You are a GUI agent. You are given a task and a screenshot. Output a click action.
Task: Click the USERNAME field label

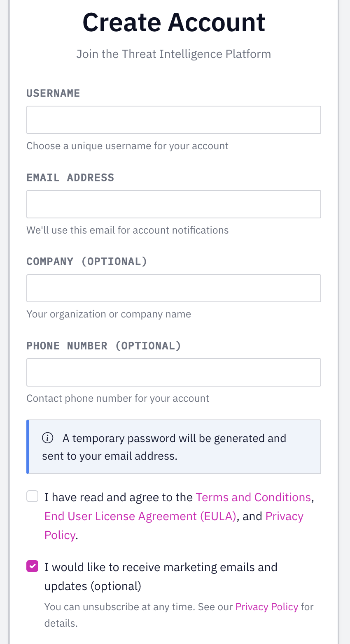[x=53, y=93]
